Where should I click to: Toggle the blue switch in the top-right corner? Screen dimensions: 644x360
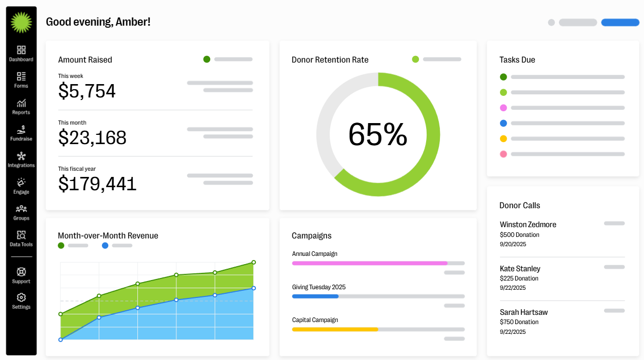click(620, 23)
